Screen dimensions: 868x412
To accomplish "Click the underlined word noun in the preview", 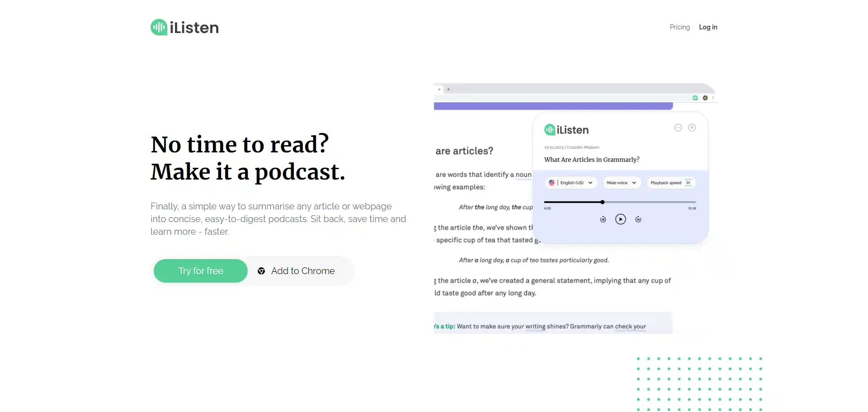I will coord(524,175).
